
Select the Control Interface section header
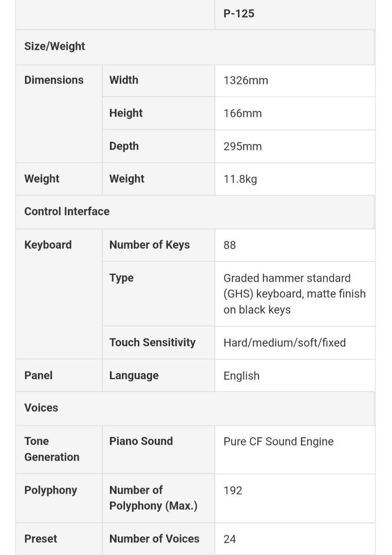pyautogui.click(x=67, y=212)
